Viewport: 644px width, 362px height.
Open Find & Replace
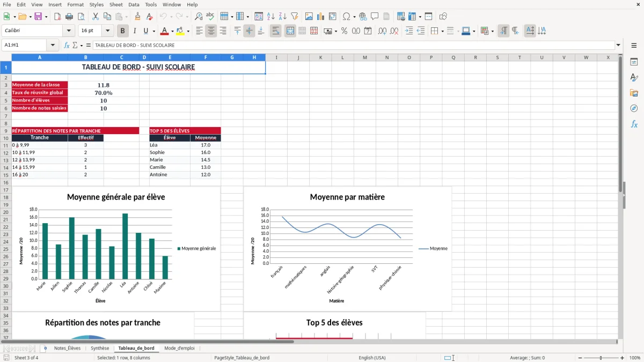199,17
